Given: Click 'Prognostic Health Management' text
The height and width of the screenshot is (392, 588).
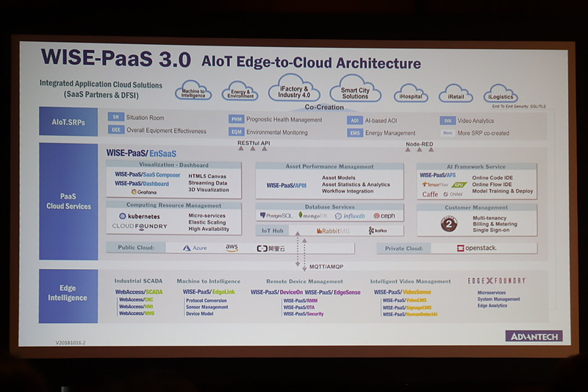Looking at the screenshot, I should pos(284,120).
